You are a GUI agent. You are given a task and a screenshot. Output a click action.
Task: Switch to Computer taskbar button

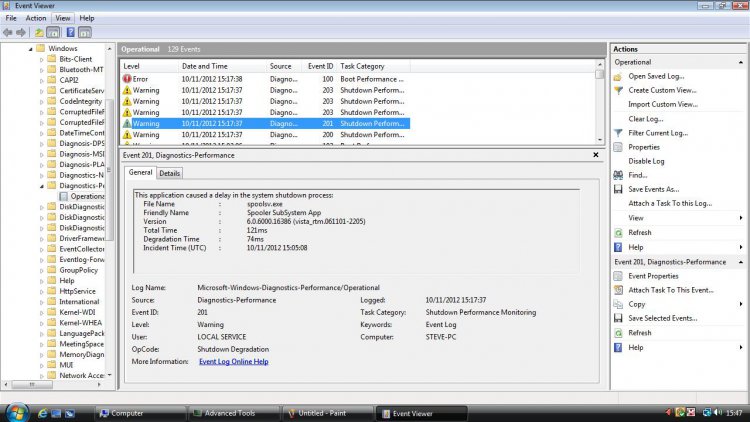tap(140, 413)
